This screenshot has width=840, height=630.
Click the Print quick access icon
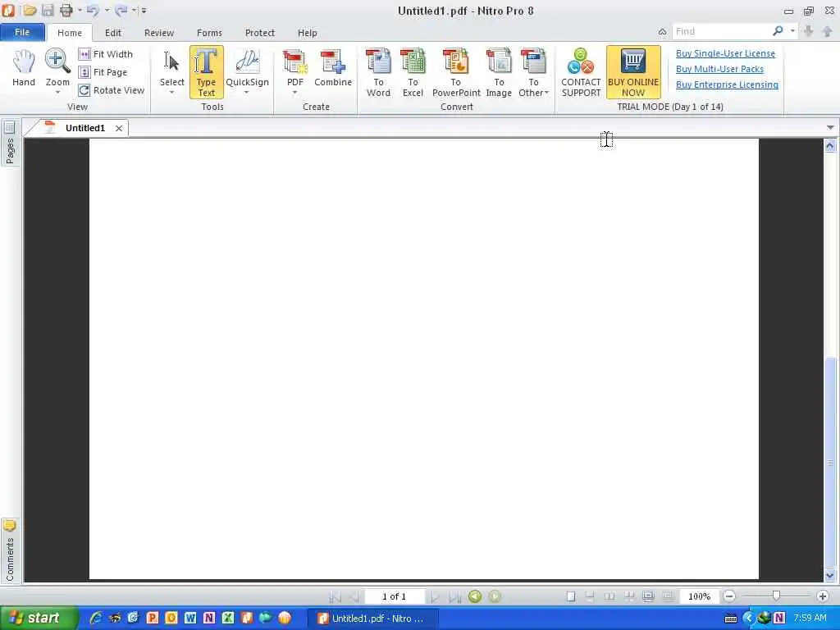[x=66, y=10]
